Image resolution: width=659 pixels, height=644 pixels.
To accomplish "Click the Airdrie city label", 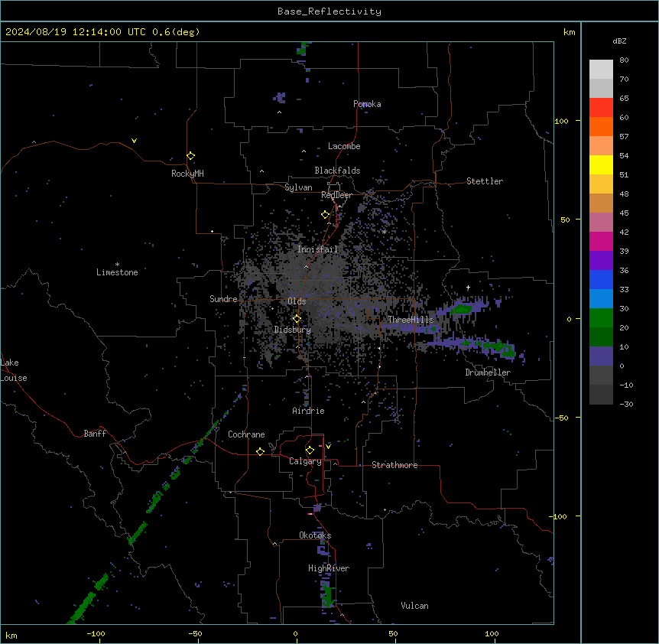I will point(308,411).
